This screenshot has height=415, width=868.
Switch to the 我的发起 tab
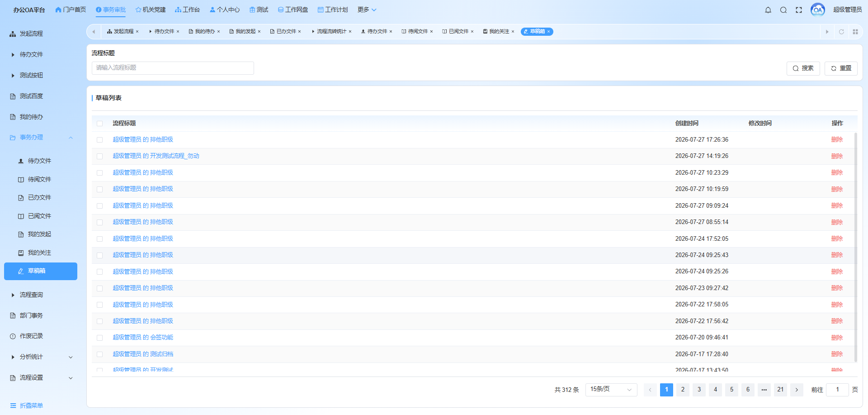[x=245, y=32]
